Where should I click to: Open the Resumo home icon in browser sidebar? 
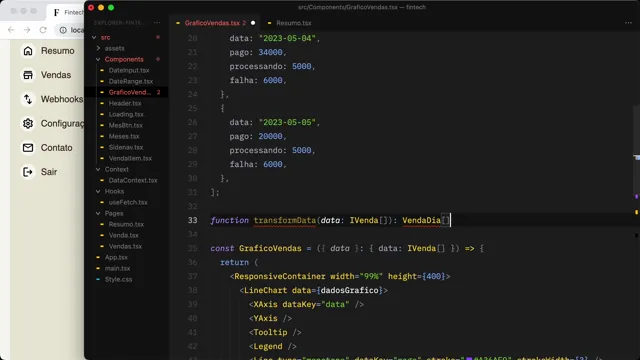pyautogui.click(x=28, y=51)
